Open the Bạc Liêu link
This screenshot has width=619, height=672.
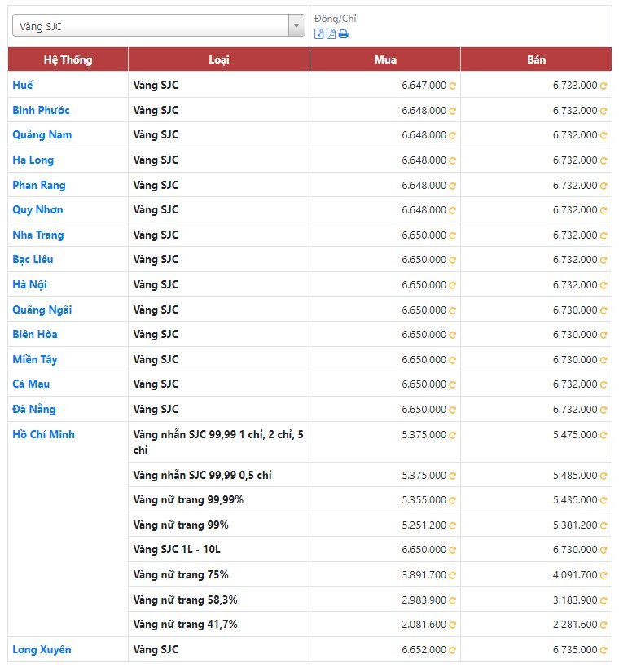pyautogui.click(x=33, y=259)
